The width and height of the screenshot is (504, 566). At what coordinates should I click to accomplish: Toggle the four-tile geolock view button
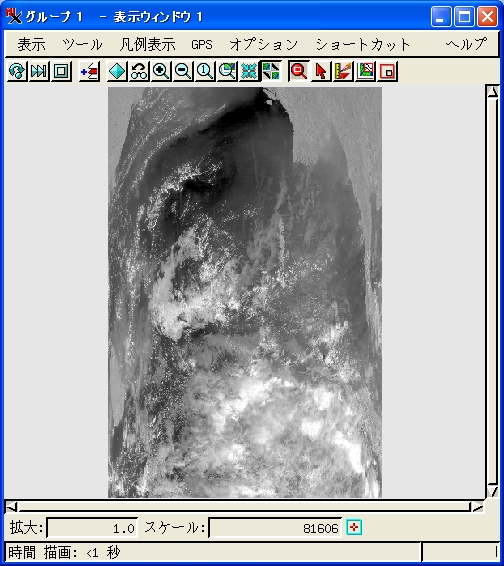[x=271, y=71]
